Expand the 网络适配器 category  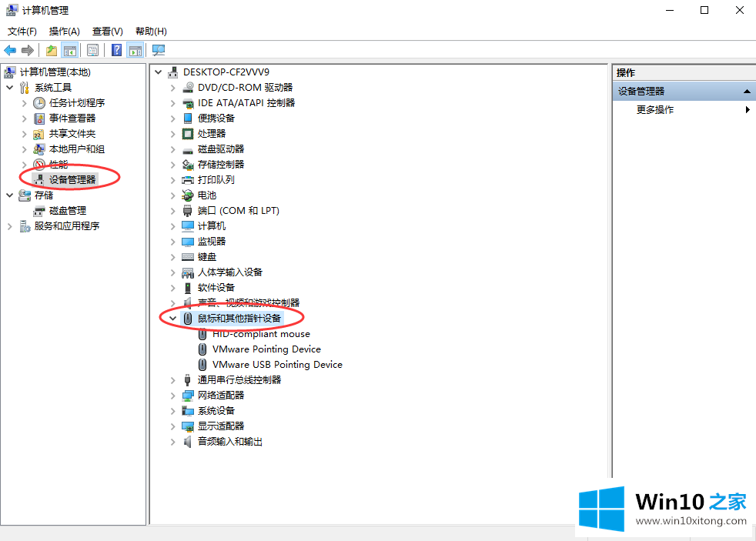[x=172, y=395]
